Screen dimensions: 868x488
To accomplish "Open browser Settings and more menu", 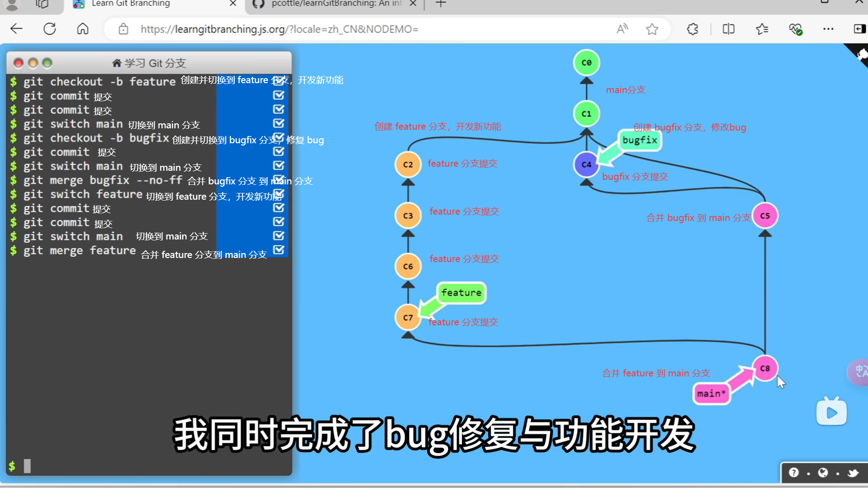I will [828, 29].
